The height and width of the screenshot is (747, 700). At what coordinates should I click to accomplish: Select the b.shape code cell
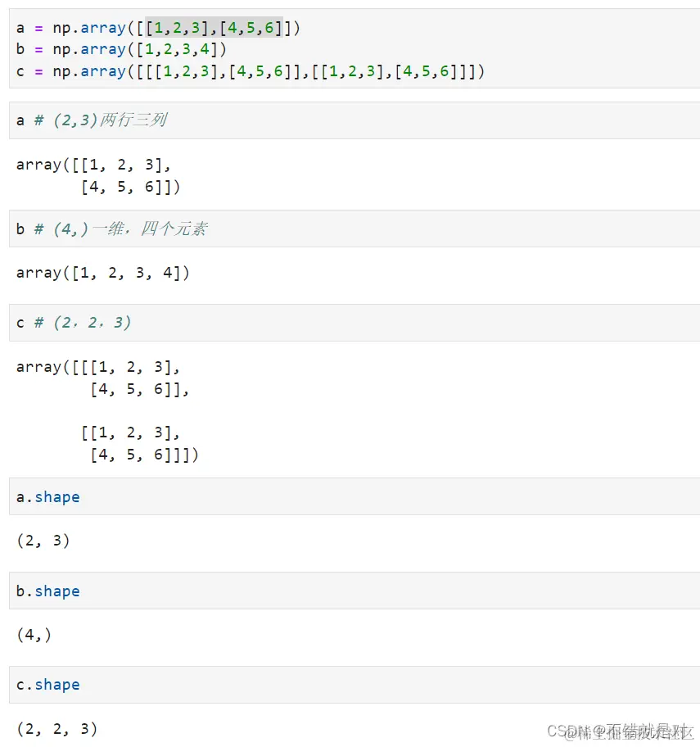(354, 591)
